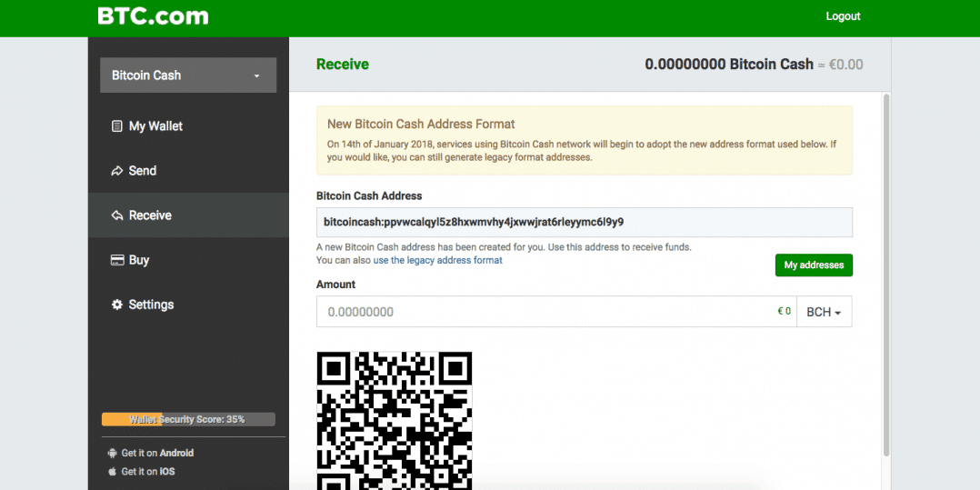Click the Logout link
The height and width of the screenshot is (490, 980).
click(x=843, y=16)
